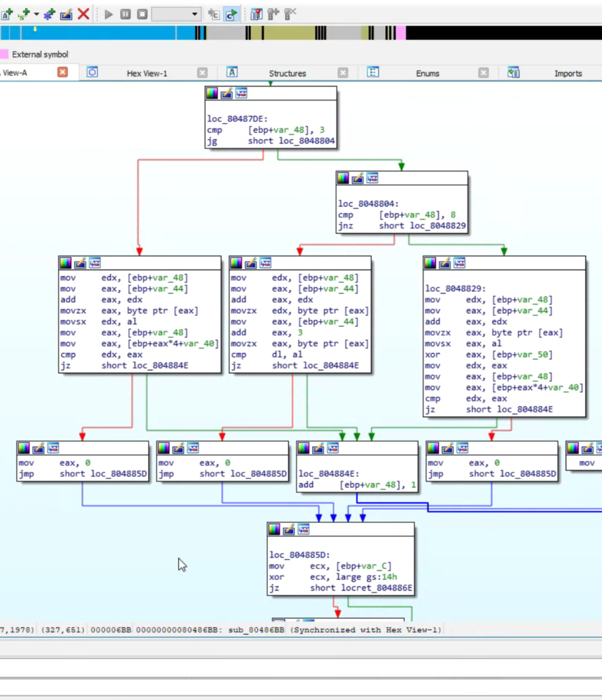Viewport: 602px width, 700px height.
Task: Click the Hex View-1 tab icon
Action: (92, 72)
